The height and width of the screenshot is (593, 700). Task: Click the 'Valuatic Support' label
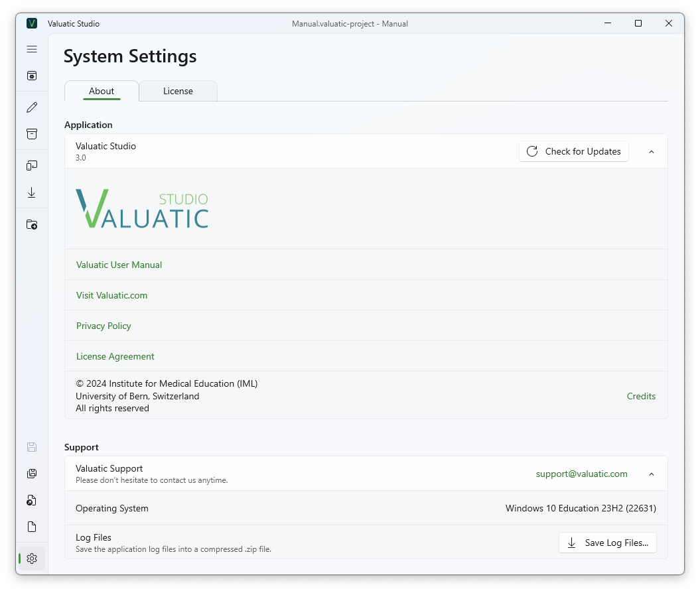[109, 468]
